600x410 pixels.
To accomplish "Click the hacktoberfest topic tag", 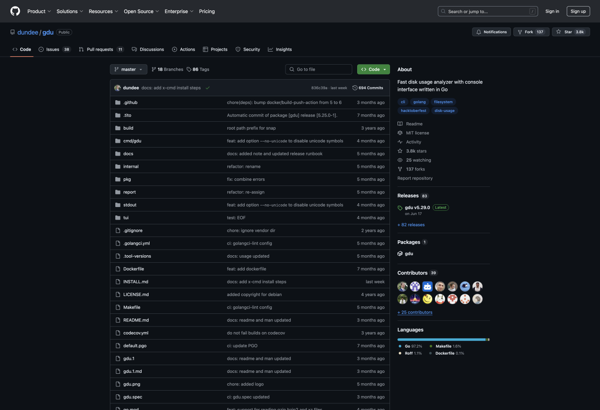I will 413,111.
